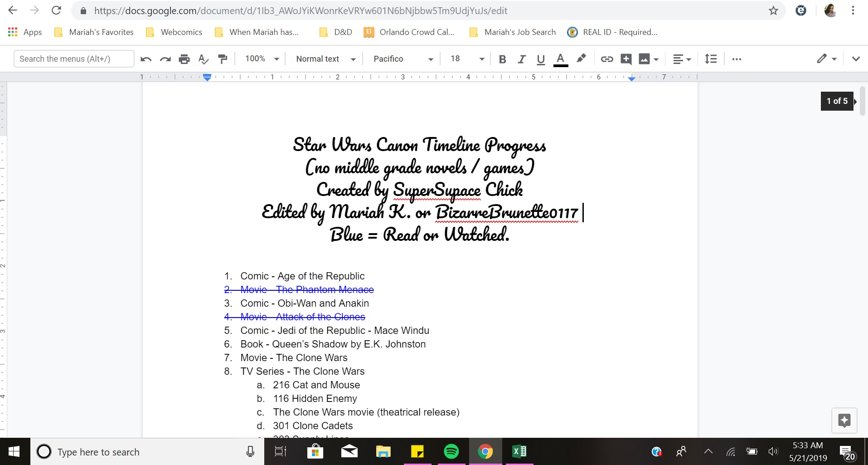Screen dimensions: 868x465
Task: Enable text highlight color tool
Action: pyautogui.click(x=582, y=59)
